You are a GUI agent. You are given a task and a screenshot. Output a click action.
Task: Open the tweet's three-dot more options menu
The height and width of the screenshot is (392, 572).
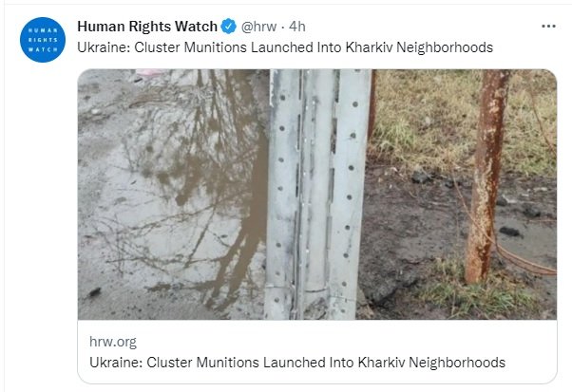pos(548,27)
